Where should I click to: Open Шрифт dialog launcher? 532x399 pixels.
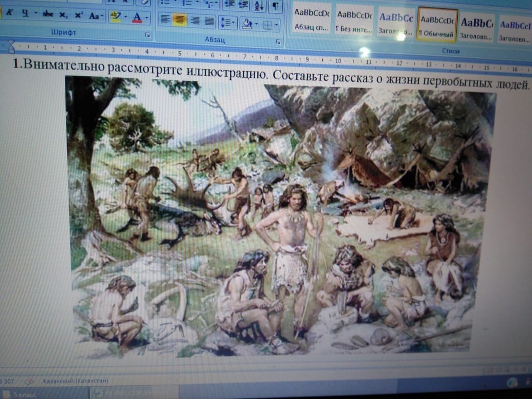(x=147, y=35)
